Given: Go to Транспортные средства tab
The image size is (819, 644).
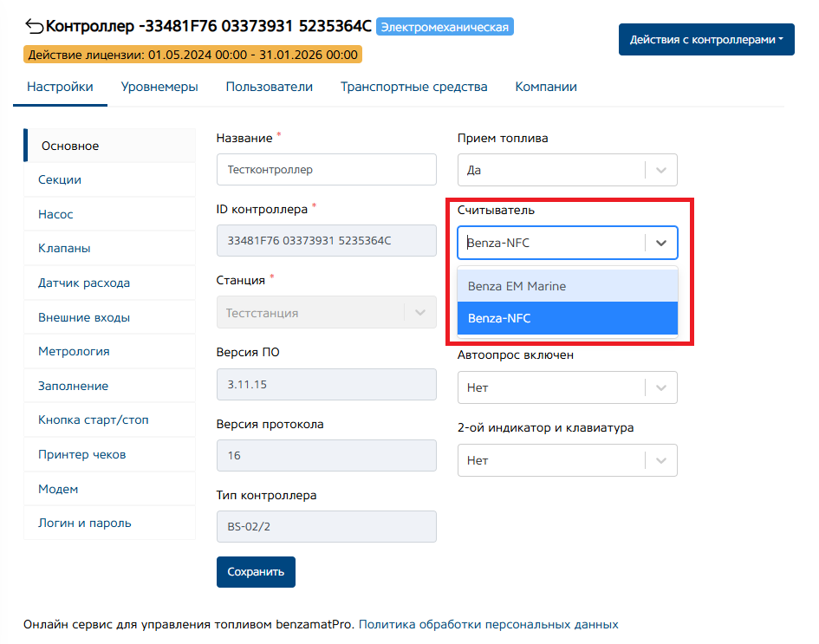Looking at the screenshot, I should click(x=413, y=87).
